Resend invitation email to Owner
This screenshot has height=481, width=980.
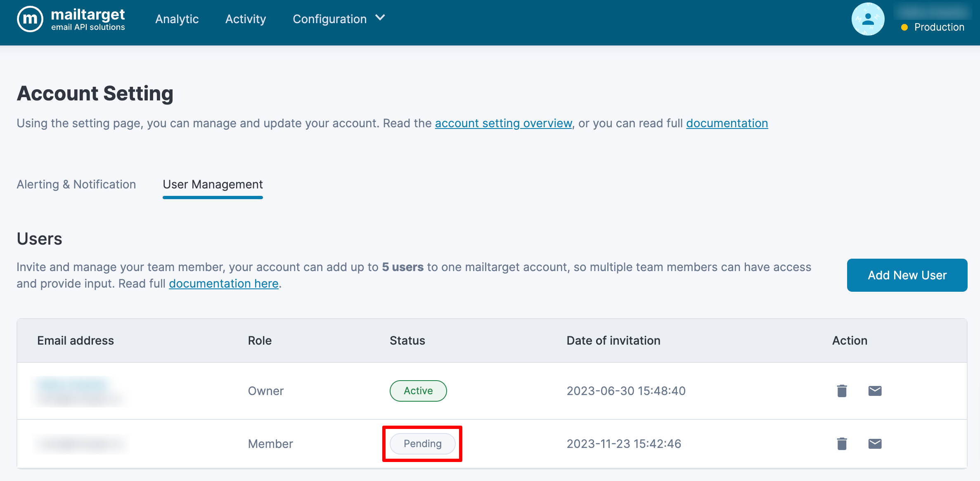tap(875, 391)
